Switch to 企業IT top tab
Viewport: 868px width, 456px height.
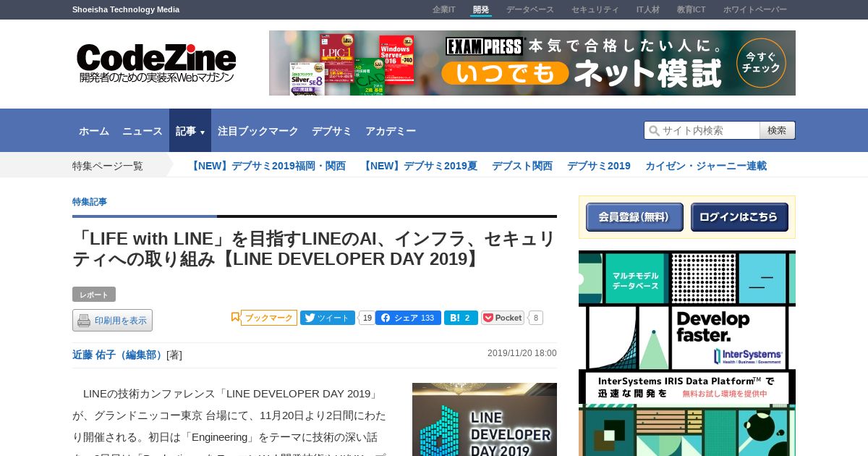click(444, 9)
